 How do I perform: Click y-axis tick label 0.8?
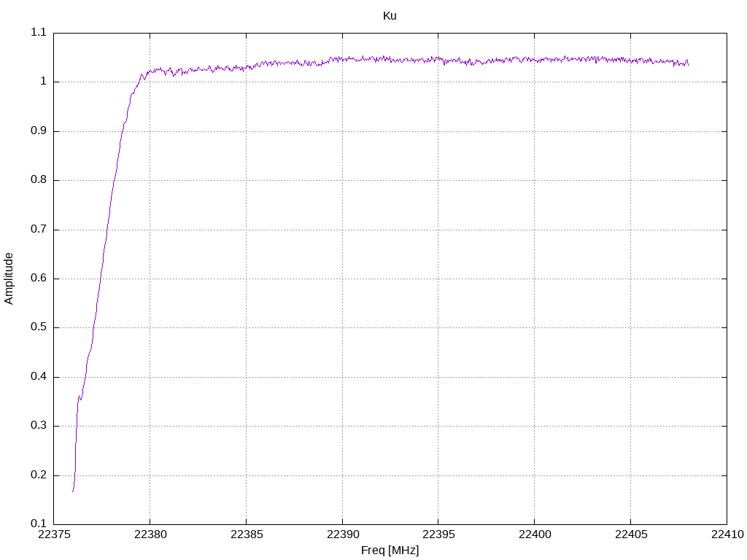tap(39, 180)
